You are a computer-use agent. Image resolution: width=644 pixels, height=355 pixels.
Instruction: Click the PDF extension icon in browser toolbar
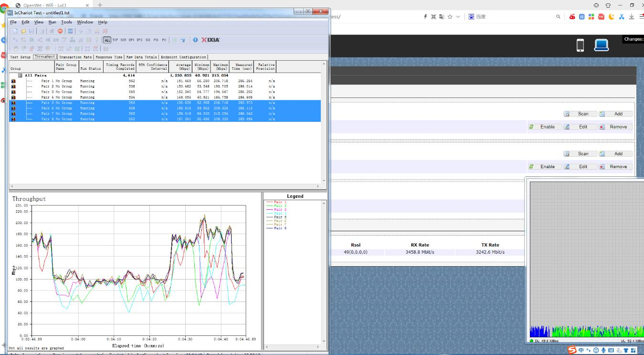[x=601, y=17]
